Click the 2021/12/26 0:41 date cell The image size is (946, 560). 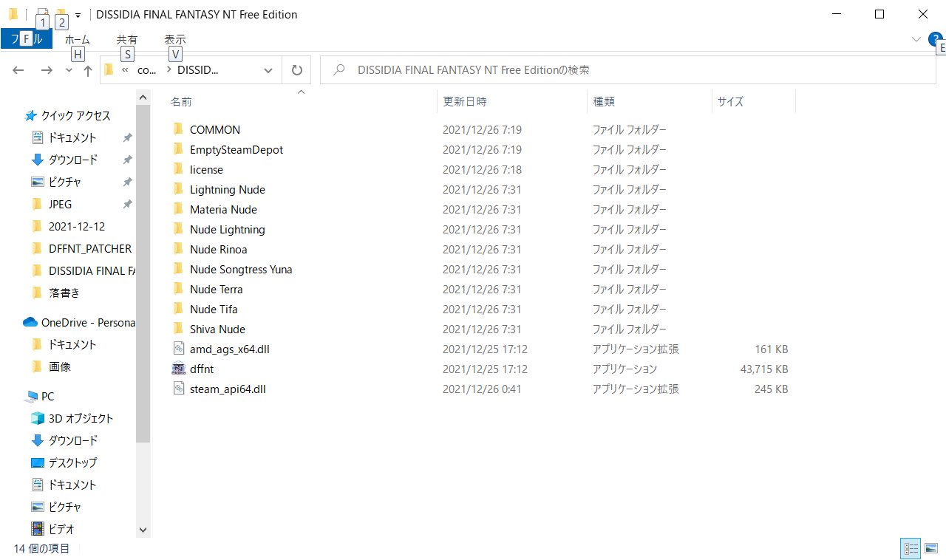482,389
